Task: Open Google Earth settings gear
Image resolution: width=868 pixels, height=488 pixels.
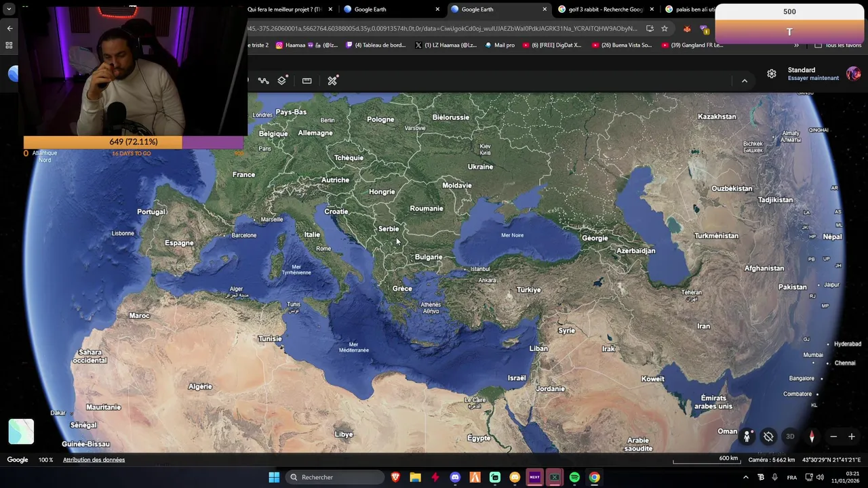Action: [772, 74]
